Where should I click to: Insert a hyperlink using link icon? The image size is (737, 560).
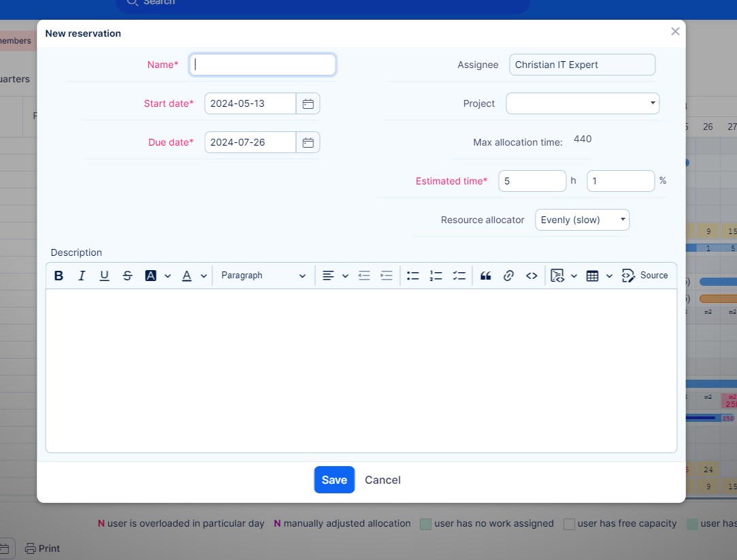click(508, 276)
